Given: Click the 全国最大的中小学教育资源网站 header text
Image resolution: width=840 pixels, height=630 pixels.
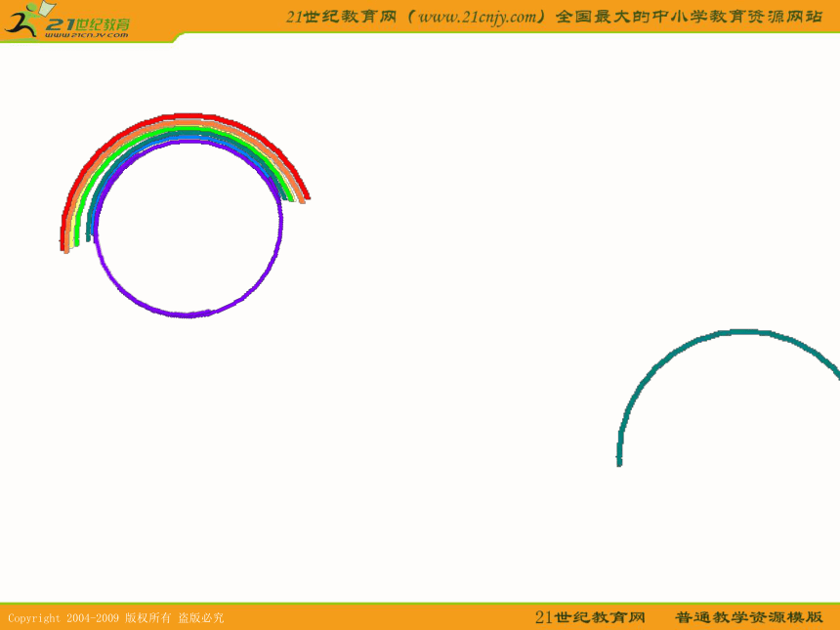Looking at the screenshot, I should click(689, 17).
